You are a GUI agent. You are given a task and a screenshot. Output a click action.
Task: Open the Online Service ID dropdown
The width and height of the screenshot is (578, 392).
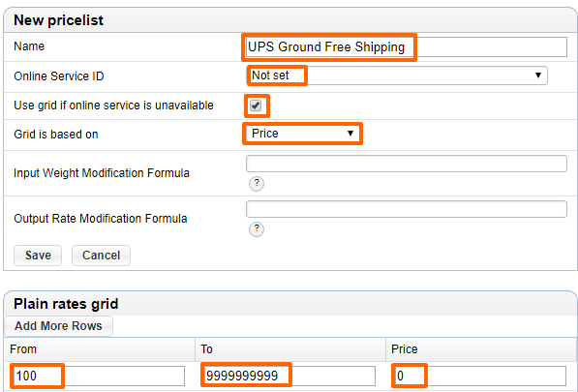point(397,75)
